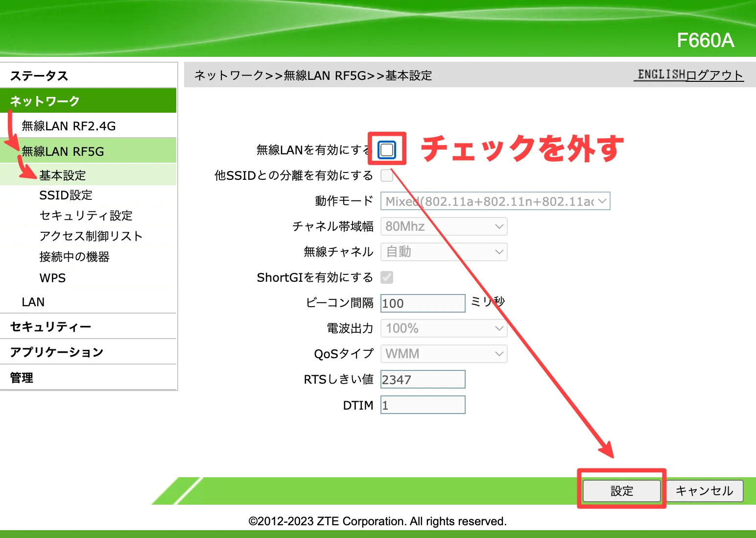Click the ログアウト link

click(x=714, y=75)
